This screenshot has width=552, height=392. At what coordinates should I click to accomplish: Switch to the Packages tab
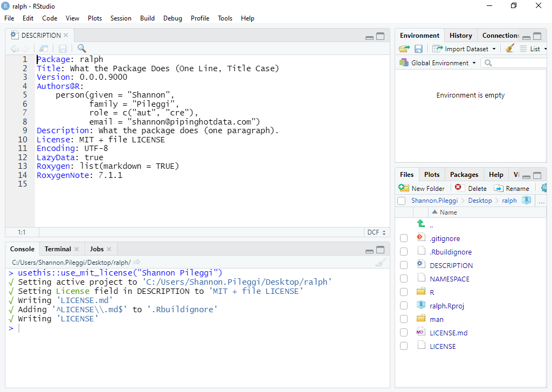464,175
